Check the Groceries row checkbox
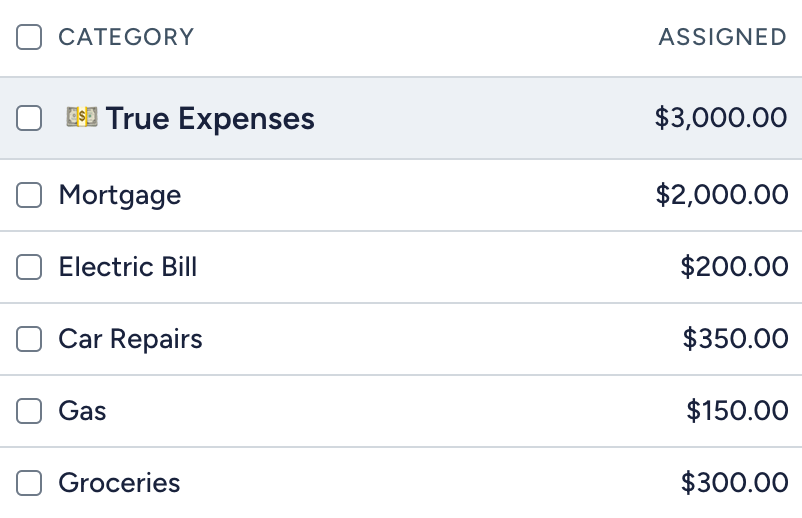This screenshot has height=518, width=802. click(29, 483)
